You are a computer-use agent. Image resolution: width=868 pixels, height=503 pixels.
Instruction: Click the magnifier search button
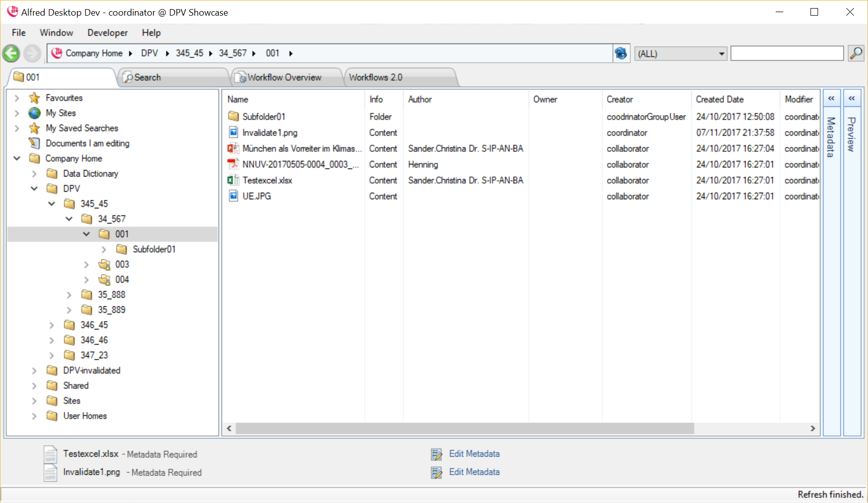856,53
